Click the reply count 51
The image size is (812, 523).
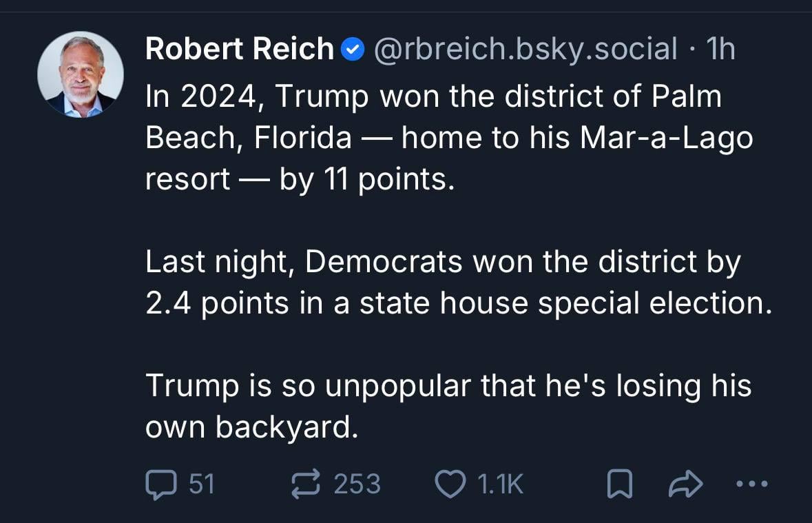point(202,484)
